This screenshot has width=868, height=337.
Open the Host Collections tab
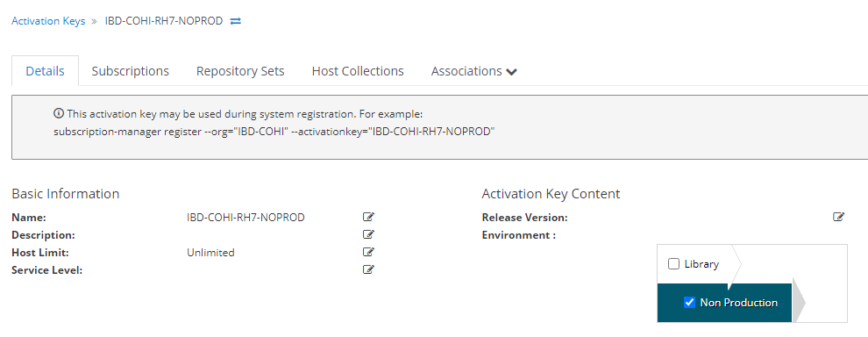point(358,71)
